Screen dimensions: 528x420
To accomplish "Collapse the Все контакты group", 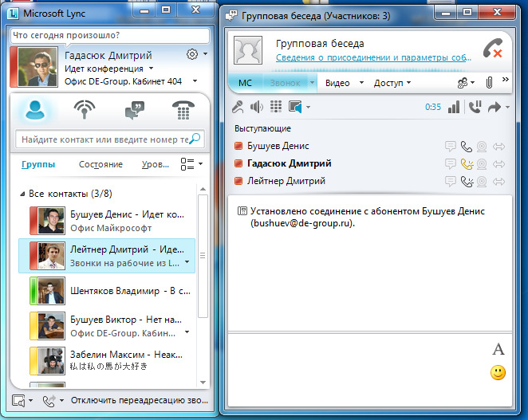I will (x=22, y=194).
